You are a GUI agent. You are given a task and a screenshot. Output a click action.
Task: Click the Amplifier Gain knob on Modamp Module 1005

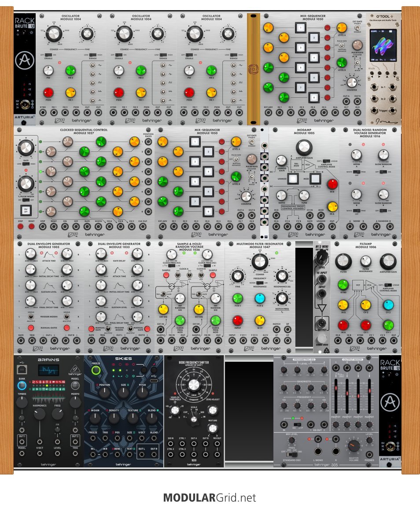coord(304,147)
